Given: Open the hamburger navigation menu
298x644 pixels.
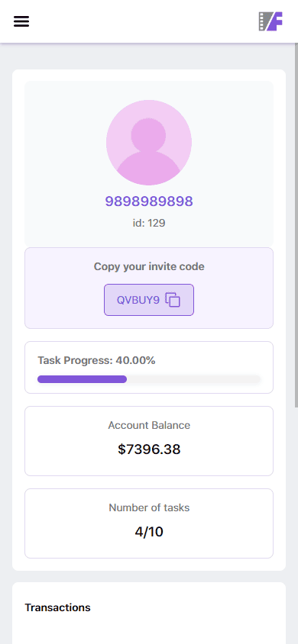Looking at the screenshot, I should click(21, 21).
